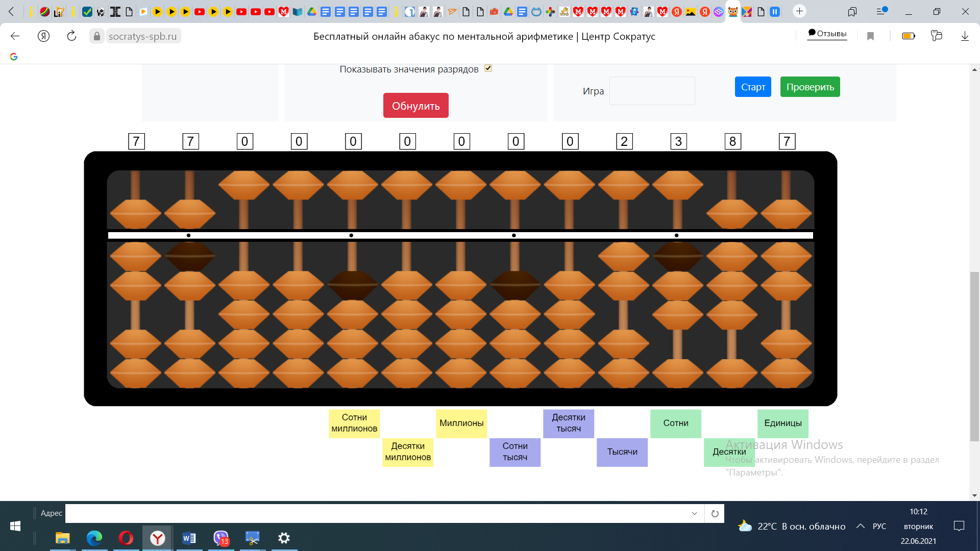Screen dimensions: 980x551
Task: Switch to the LI harp icon tab
Action: coord(59,12)
